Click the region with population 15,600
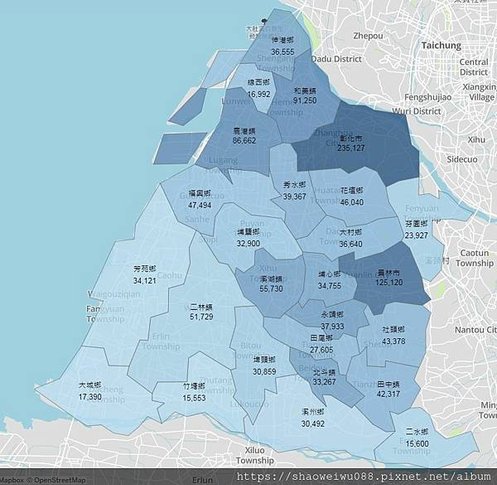The width and height of the screenshot is (497, 485). [x=417, y=438]
